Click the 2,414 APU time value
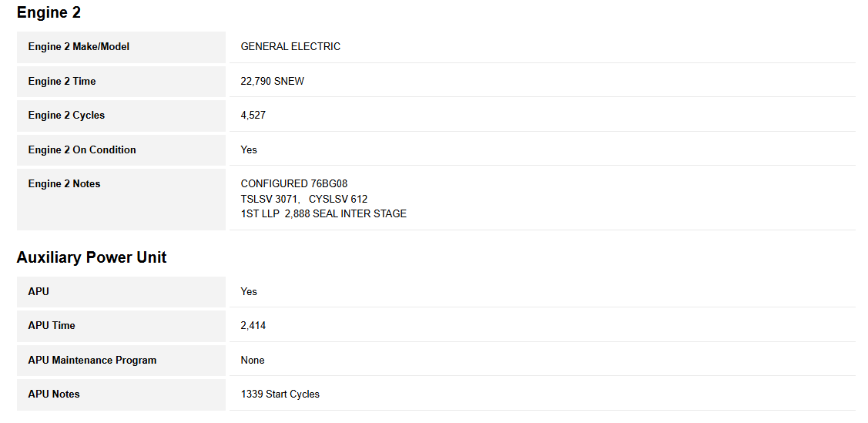Screen dimensions: 868x423 click(253, 326)
